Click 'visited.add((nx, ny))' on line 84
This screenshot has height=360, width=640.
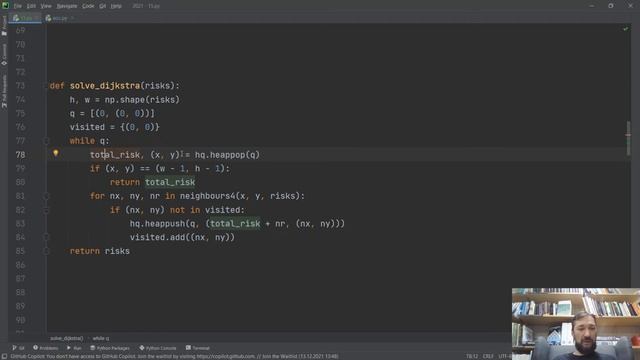[182, 237]
